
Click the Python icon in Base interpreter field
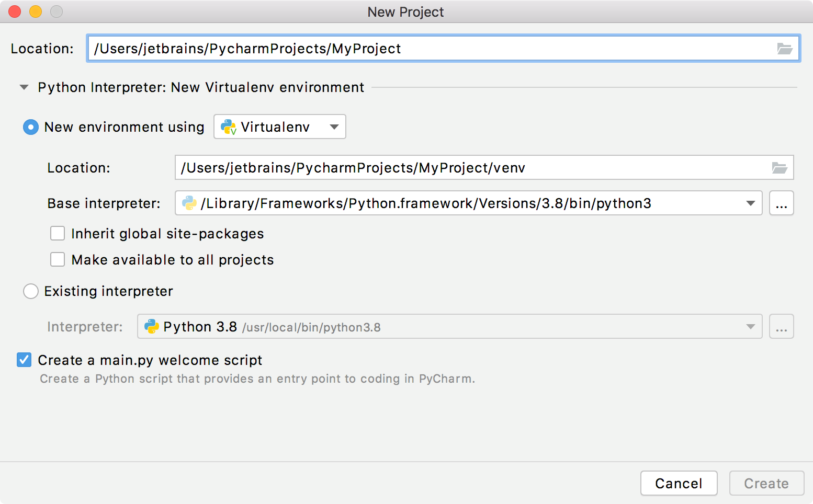click(x=189, y=203)
